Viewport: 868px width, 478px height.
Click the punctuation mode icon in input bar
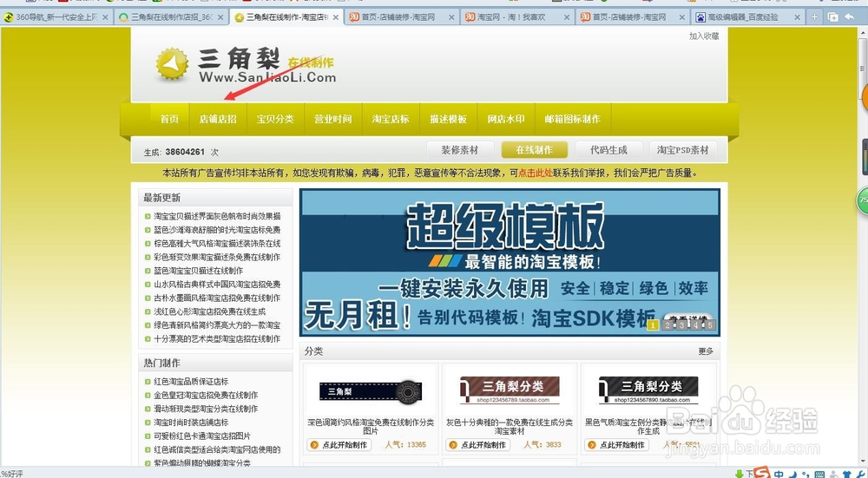tap(806, 475)
